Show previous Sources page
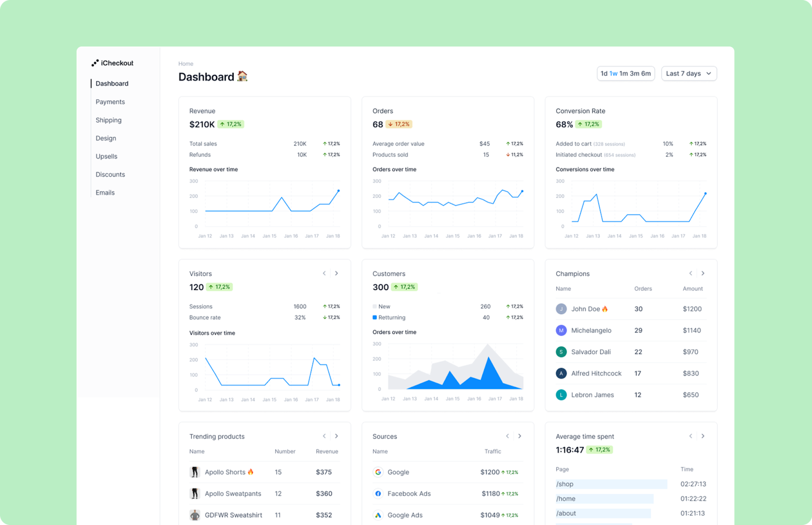Viewport: 812px width, 525px height. (507, 436)
